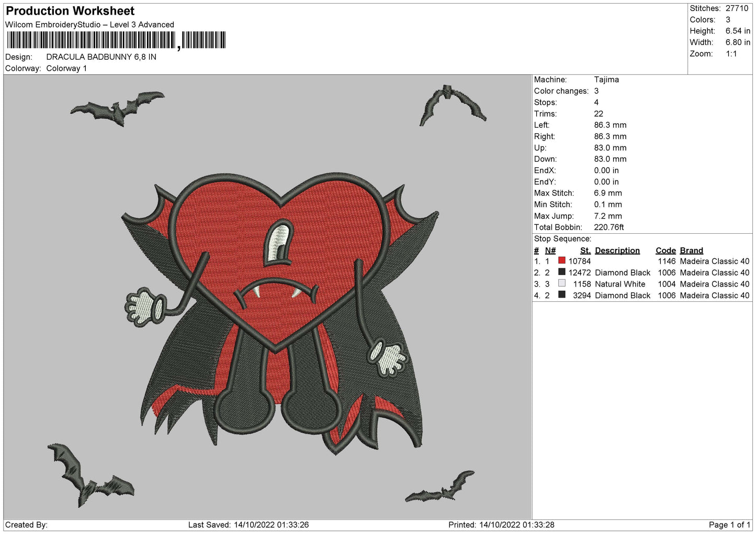
Task: Click the black swatch for stitch count 12472
Action: (x=562, y=272)
